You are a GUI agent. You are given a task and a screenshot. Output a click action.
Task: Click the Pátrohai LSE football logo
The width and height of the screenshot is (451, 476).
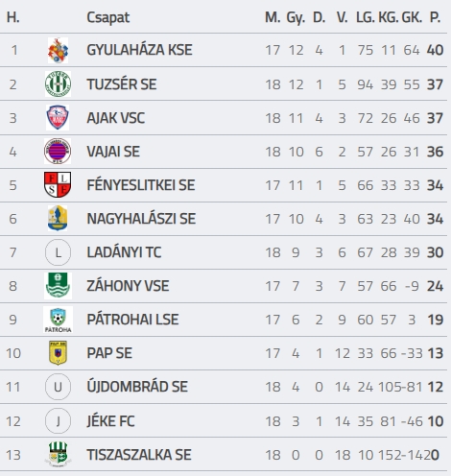coord(58,320)
